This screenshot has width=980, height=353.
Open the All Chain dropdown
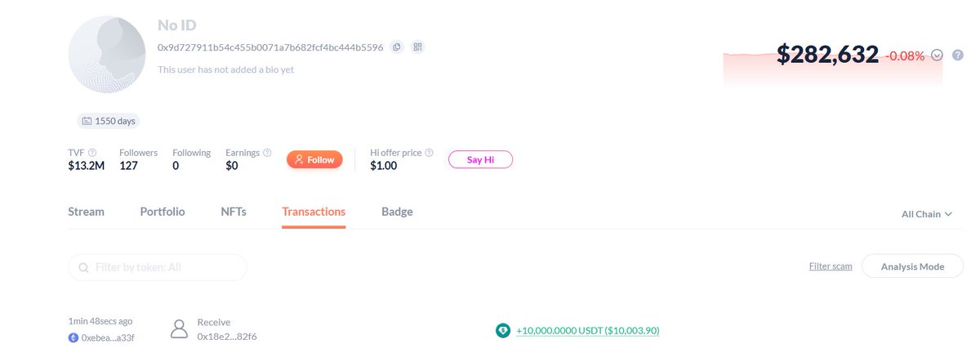[x=927, y=214]
